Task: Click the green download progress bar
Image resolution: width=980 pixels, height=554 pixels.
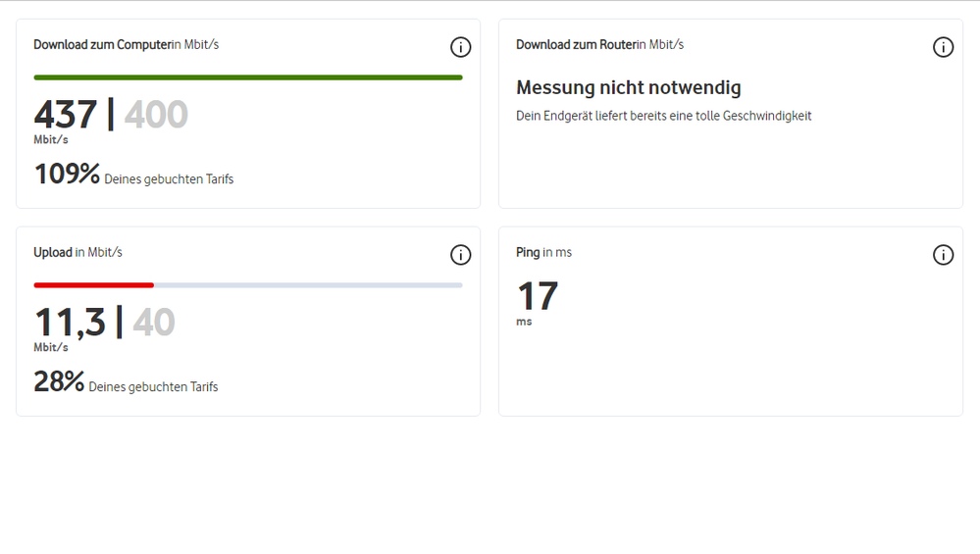Action: point(247,77)
